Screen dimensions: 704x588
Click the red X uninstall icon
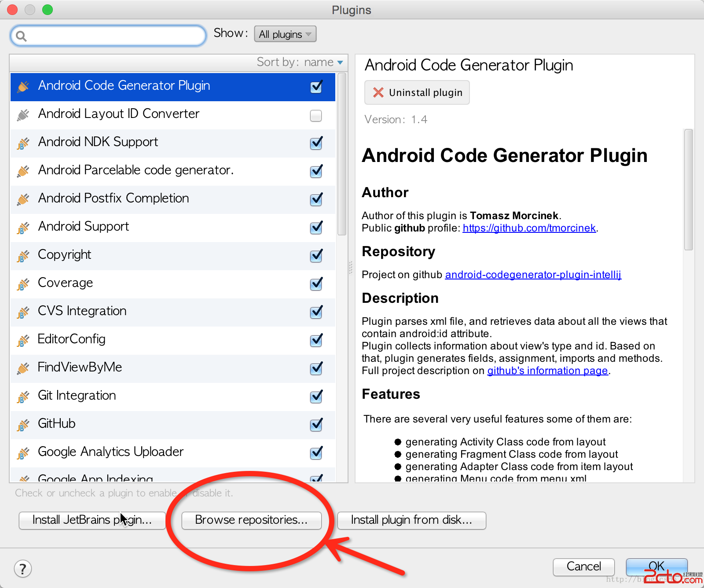[x=378, y=92]
